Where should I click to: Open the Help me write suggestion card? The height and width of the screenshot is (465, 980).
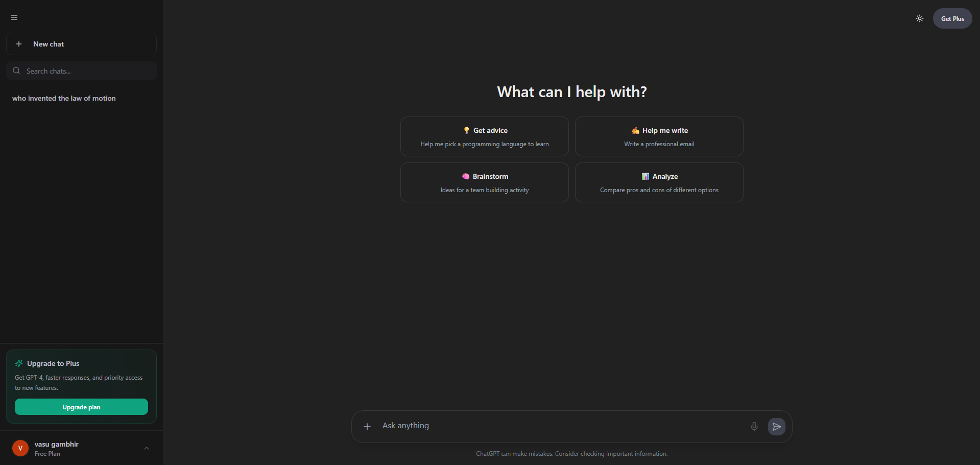(659, 136)
